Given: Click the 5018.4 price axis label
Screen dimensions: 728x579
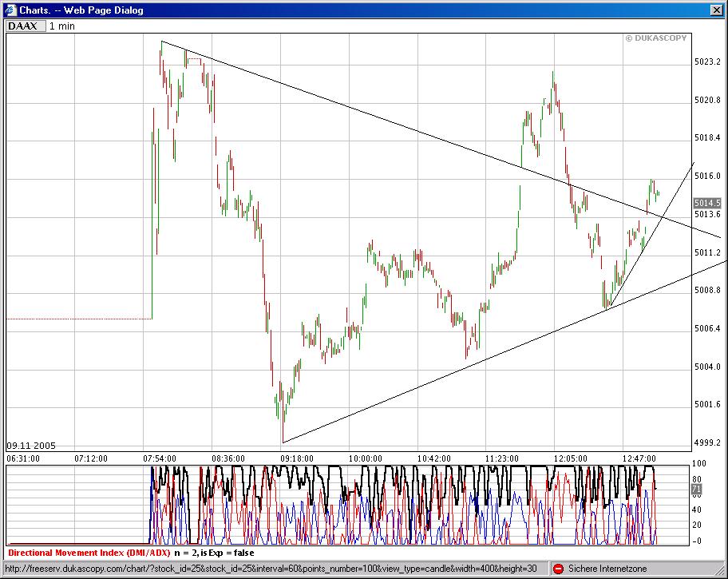Looking at the screenshot, I should point(707,137).
